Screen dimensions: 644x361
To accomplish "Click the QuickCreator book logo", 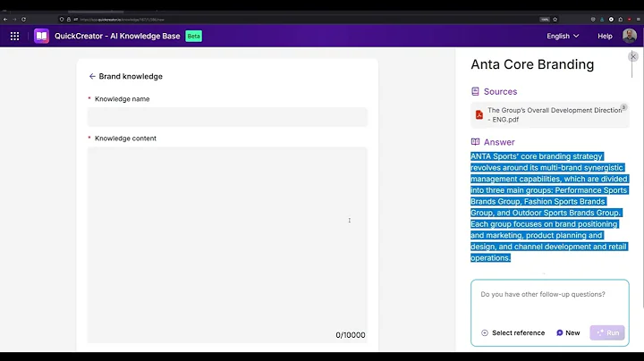I will tap(41, 36).
